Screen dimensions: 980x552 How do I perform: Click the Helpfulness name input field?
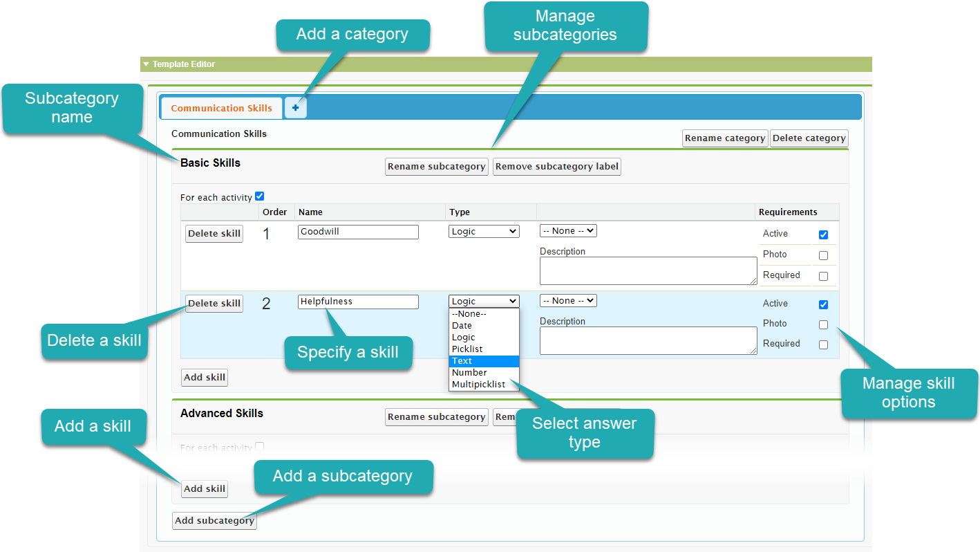click(x=358, y=302)
